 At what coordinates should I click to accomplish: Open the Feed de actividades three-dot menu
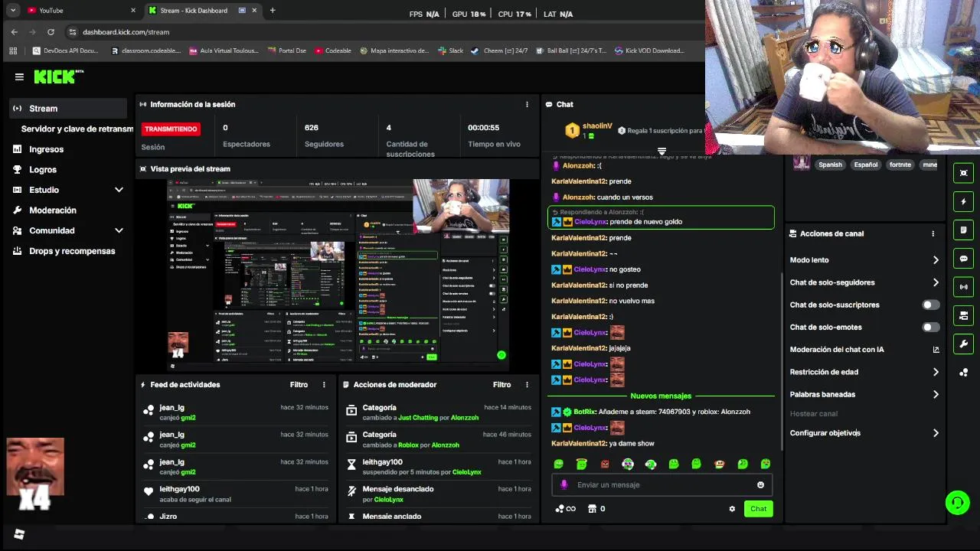pos(324,385)
